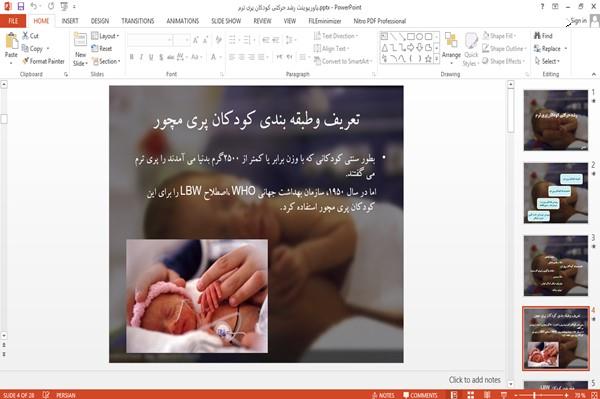
Task: Click Start From Beginning icon in quick access toolbar
Action: (64, 6)
